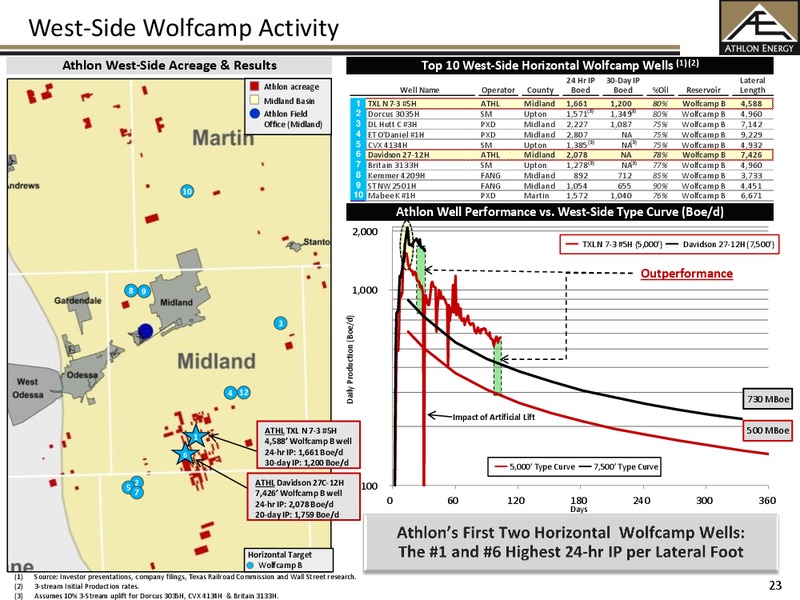Select map well marker number 12
This screenshot has width=800, height=600.
pos(244,392)
